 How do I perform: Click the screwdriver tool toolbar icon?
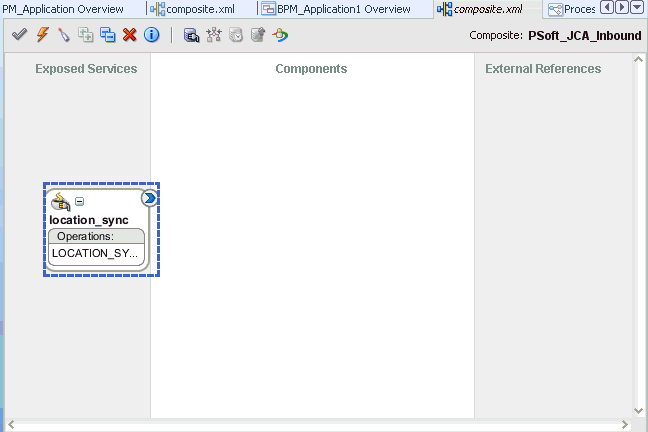tap(64, 35)
